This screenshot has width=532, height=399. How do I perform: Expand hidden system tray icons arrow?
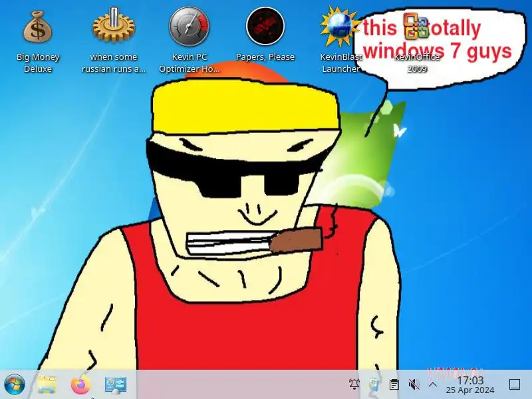[x=433, y=384]
